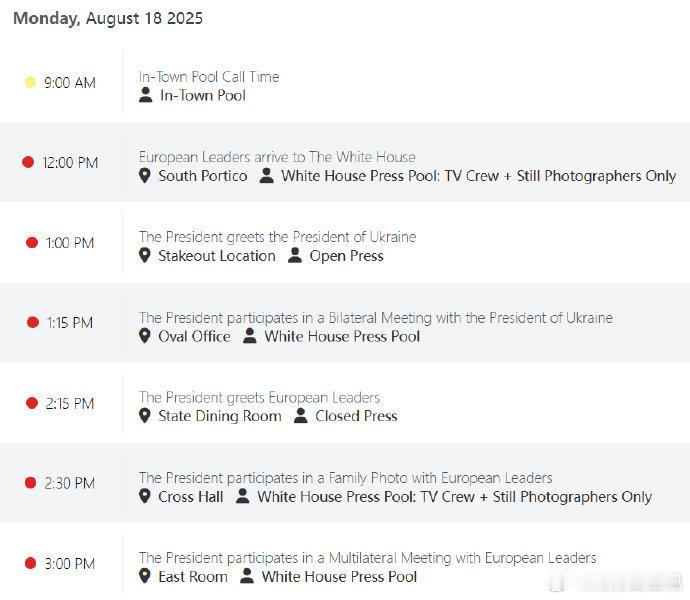Open the European Leaders arrive event title
This screenshot has width=690, height=600.
tap(277, 157)
